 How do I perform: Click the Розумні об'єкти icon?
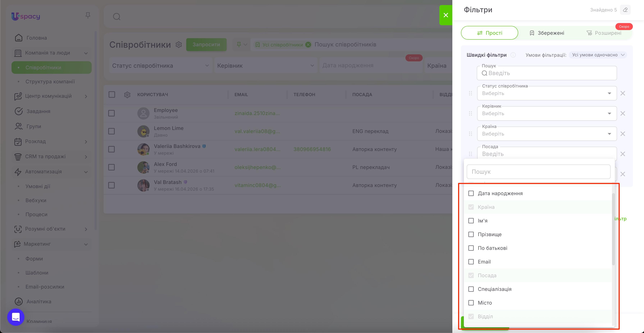pos(18,229)
